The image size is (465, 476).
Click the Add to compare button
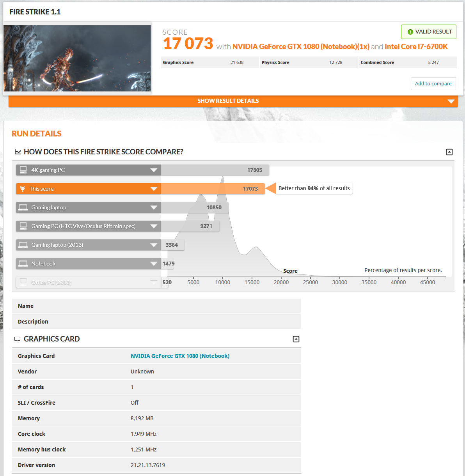pos(433,84)
